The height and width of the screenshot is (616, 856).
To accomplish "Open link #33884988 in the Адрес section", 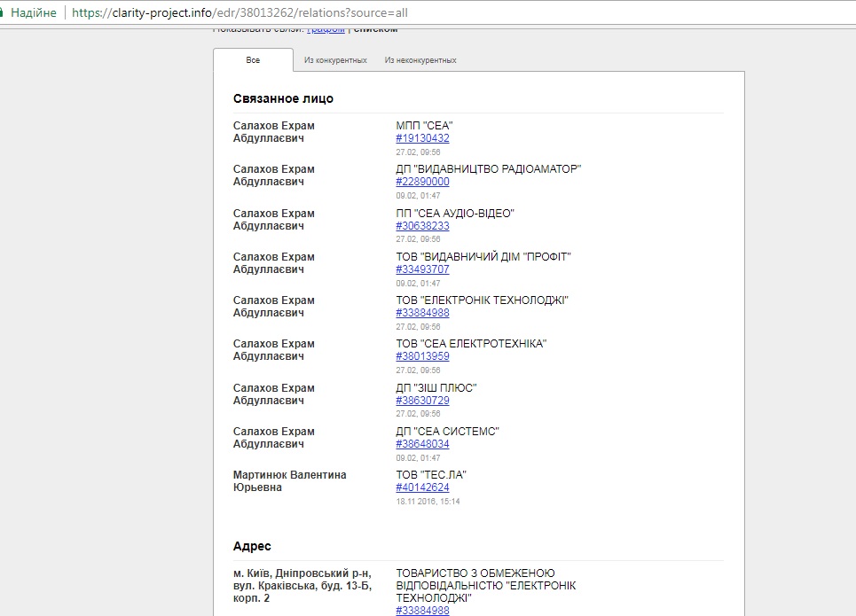I will click(x=422, y=611).
